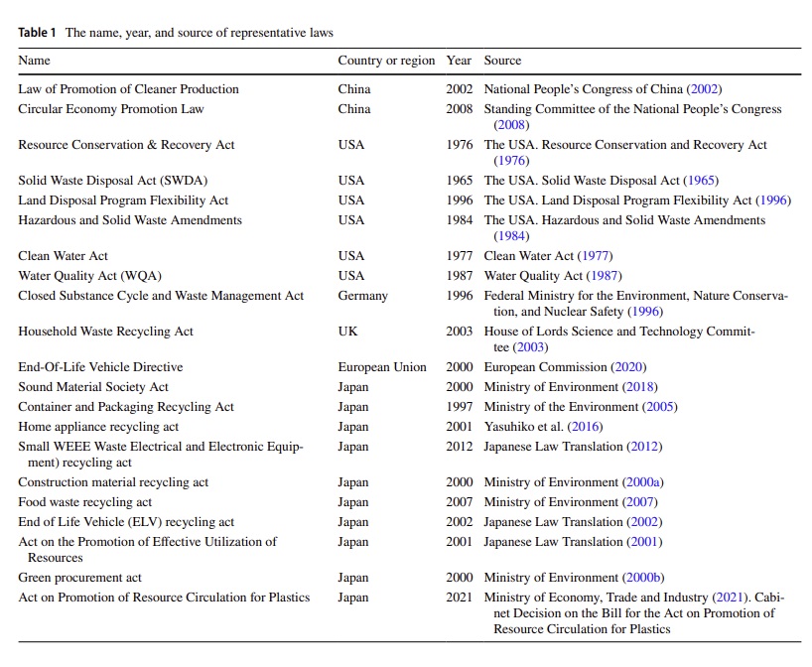The width and height of the screenshot is (812, 667).
Task: Click the "Country or region" column header
Action: tap(386, 61)
